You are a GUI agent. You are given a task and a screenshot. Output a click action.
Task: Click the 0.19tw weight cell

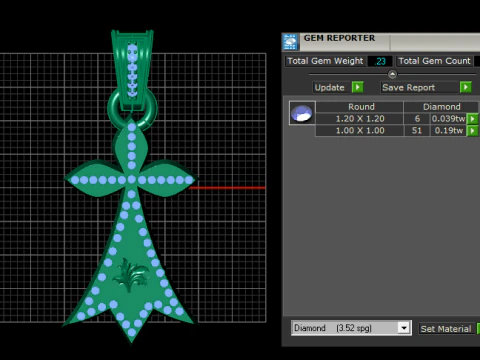(x=448, y=131)
